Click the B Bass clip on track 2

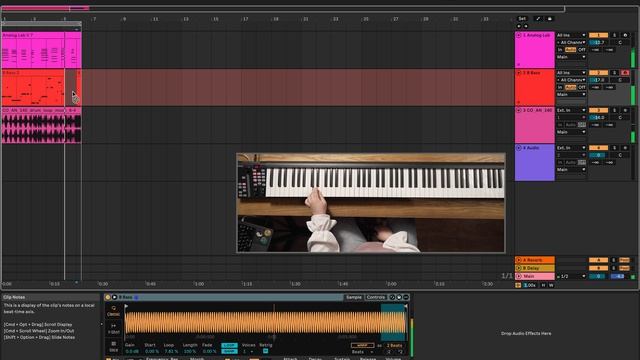tap(33, 89)
